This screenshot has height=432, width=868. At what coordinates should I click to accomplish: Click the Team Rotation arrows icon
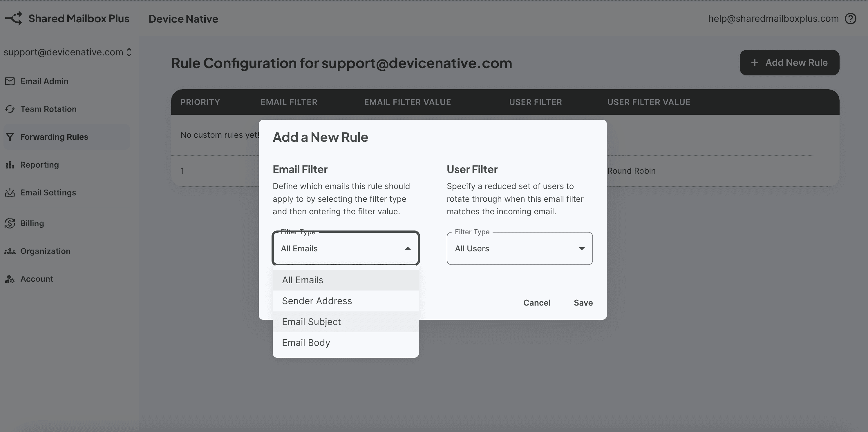[10, 109]
